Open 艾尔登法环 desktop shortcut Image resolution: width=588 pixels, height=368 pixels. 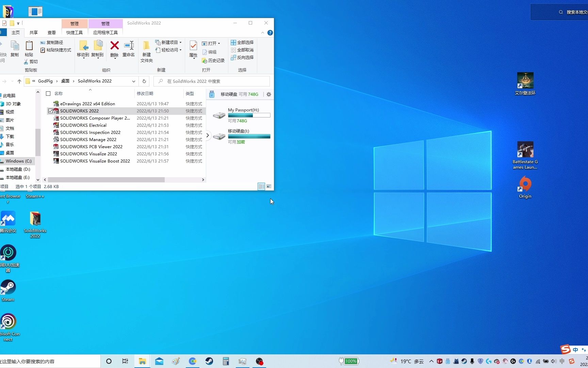pyautogui.click(x=525, y=84)
